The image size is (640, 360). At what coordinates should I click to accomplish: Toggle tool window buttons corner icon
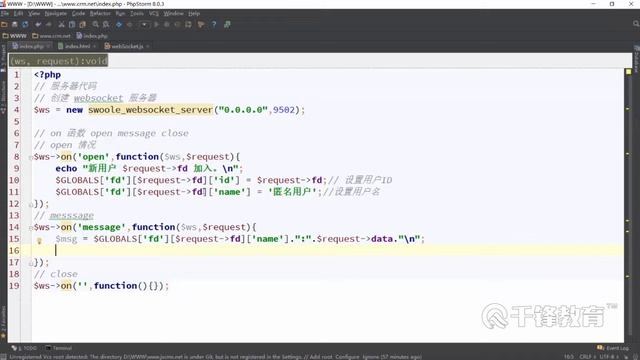[x=3, y=357]
